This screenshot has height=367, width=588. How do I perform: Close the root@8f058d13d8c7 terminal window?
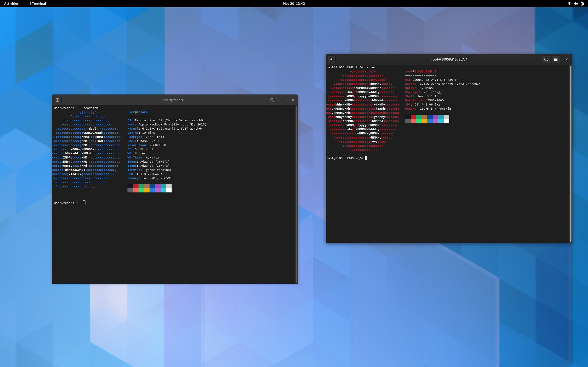point(567,59)
